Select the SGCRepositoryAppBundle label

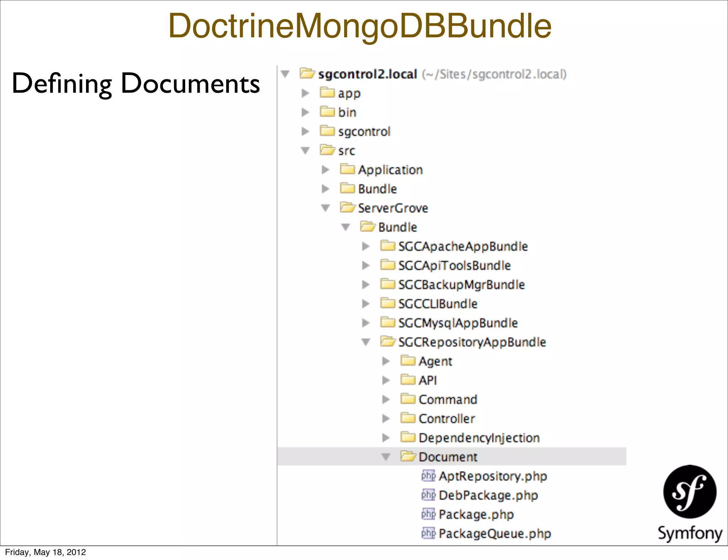[472, 343]
